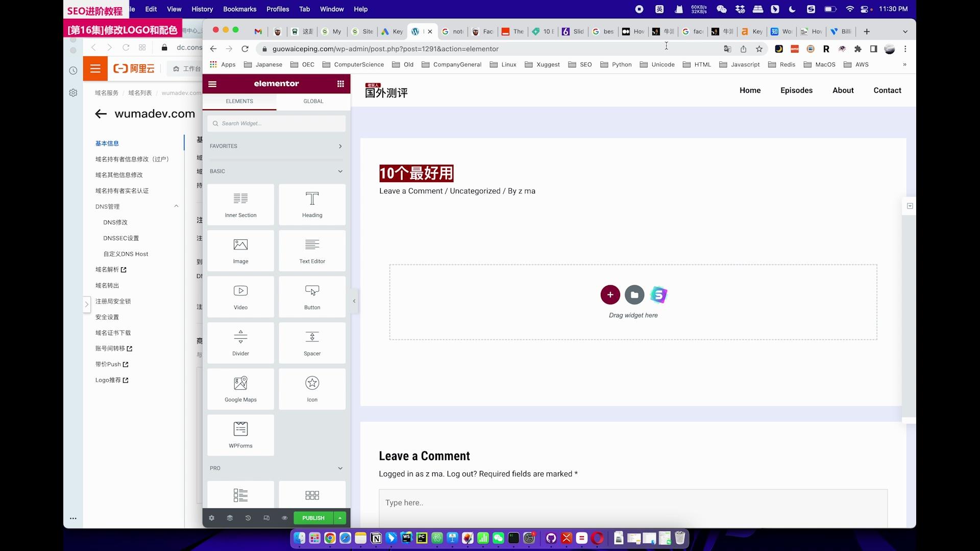Image resolution: width=980 pixels, height=551 pixels.
Task: Collapse the BASIC widgets category
Action: tap(276, 171)
